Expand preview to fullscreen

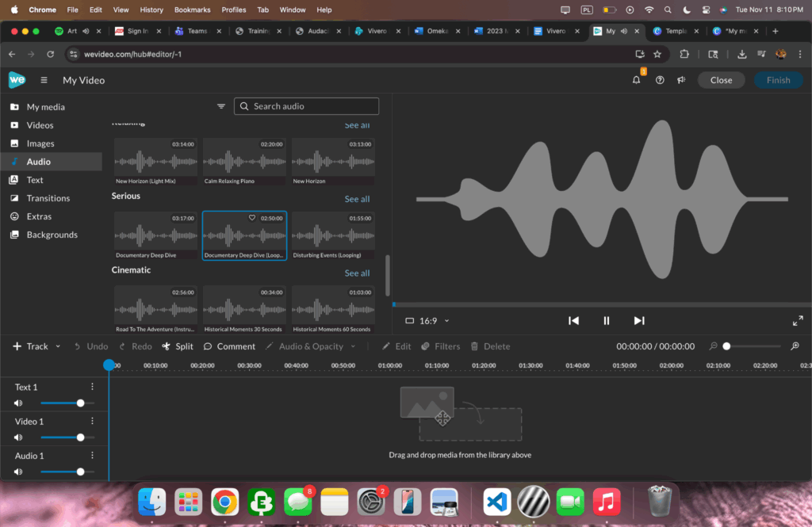pos(798,320)
